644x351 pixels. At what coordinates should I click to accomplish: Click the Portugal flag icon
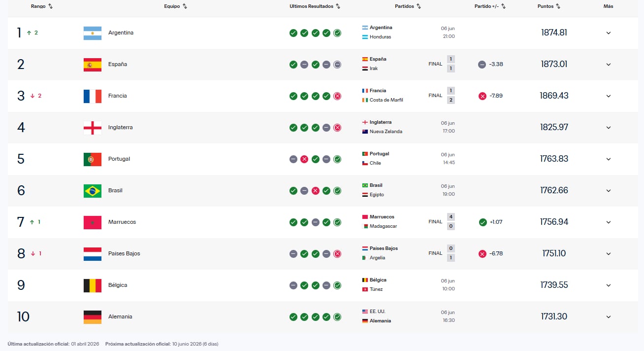93,159
